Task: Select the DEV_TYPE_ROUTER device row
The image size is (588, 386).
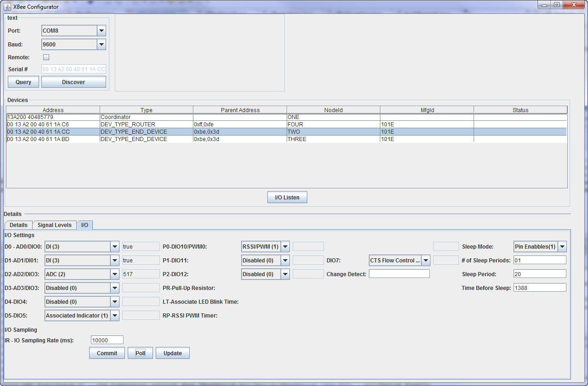Action: point(147,125)
